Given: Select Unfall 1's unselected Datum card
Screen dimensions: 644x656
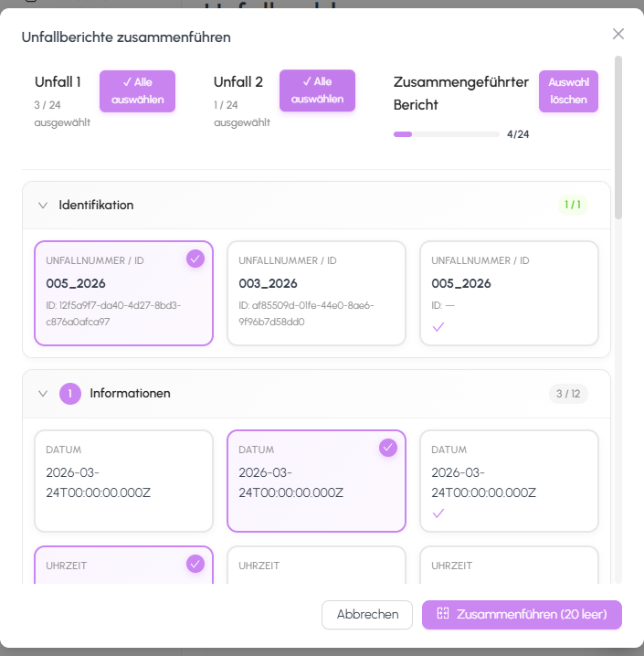Looking at the screenshot, I should 123,481.
